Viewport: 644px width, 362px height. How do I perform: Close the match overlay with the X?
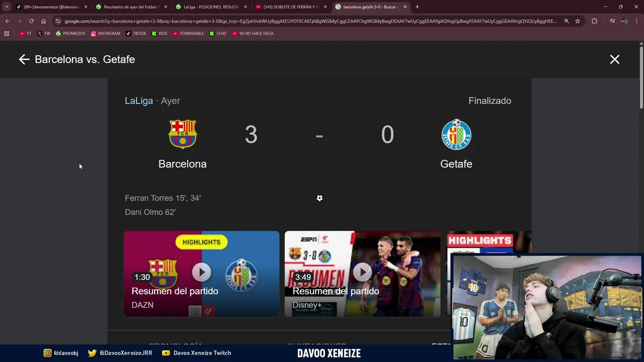coord(614,59)
